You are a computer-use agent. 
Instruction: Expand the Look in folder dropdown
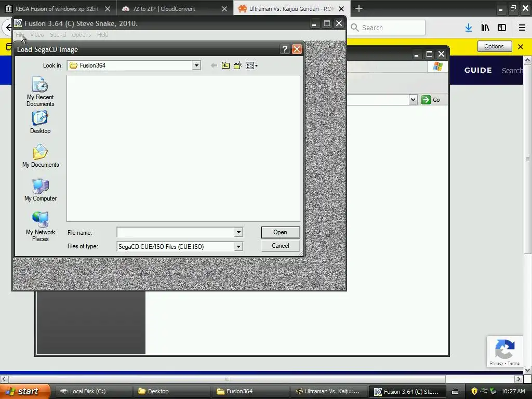[x=196, y=65]
